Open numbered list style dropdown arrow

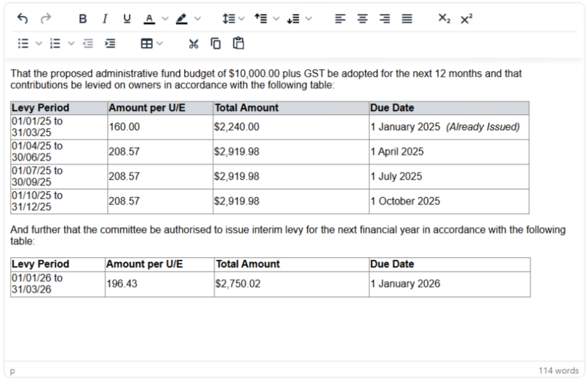pos(71,44)
